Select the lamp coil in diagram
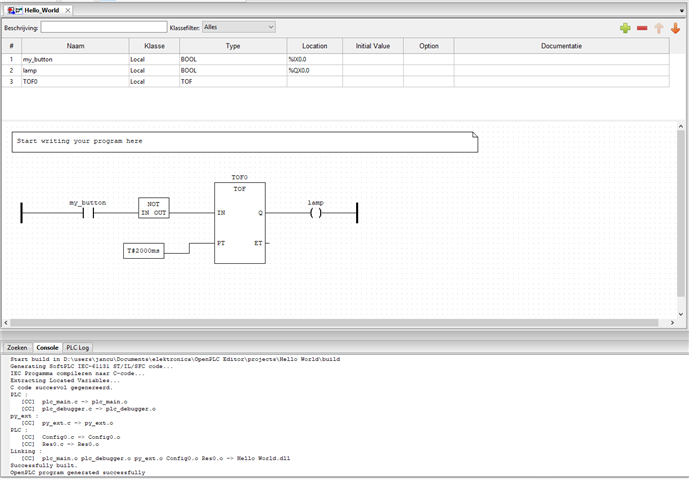This screenshot has height=480, width=689. (315, 213)
